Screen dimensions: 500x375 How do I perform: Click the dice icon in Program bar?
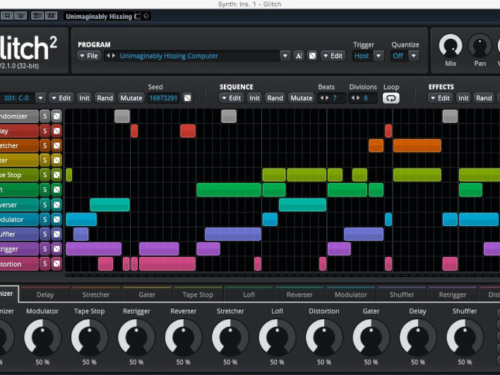tap(312, 56)
